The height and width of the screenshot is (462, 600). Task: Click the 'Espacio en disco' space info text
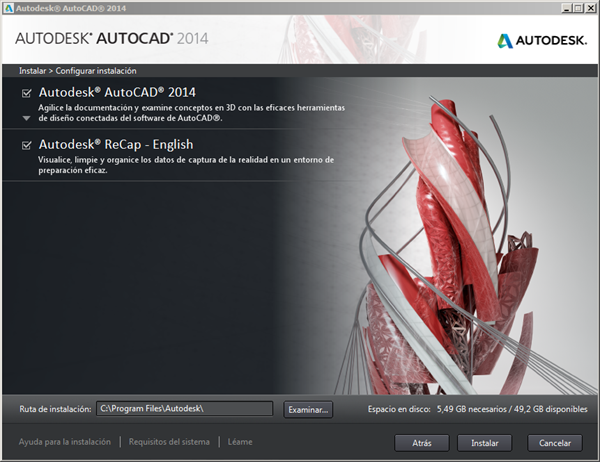pos(478,409)
